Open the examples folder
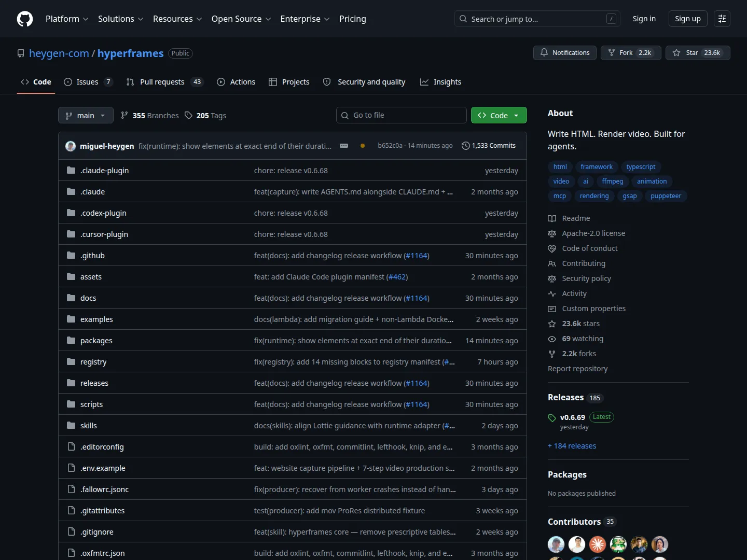 (96, 319)
